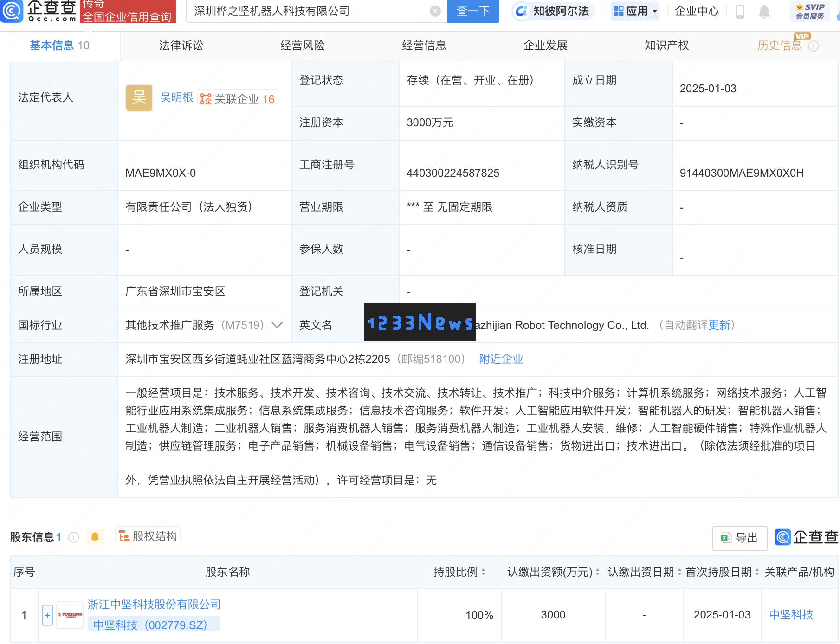Search with the 查一下 button
Image resolution: width=840 pixels, height=644 pixels.
473,11
